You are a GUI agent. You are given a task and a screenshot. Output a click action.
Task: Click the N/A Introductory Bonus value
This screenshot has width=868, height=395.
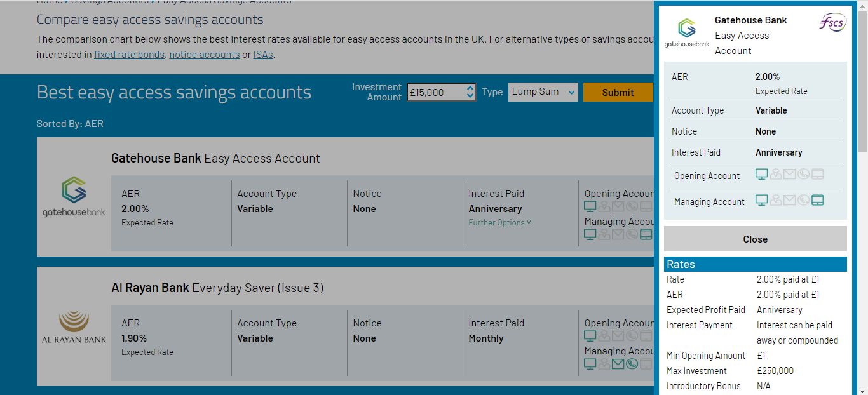pos(764,386)
